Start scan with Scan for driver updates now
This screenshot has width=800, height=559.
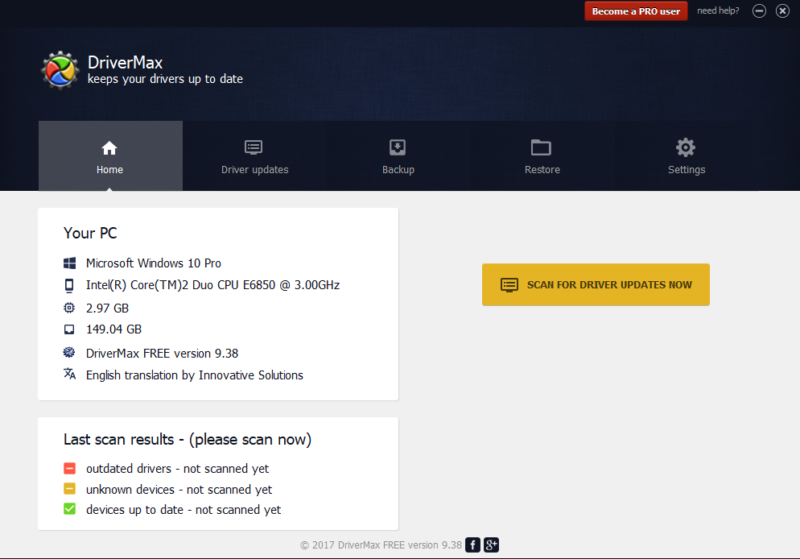595,285
